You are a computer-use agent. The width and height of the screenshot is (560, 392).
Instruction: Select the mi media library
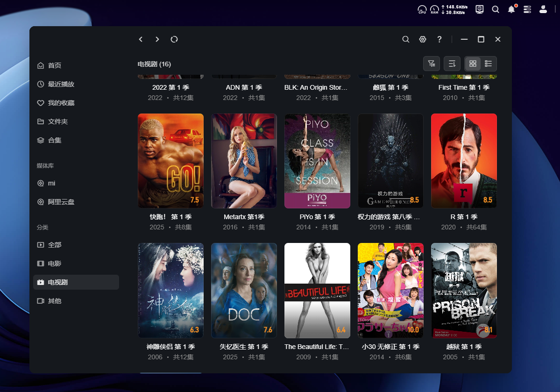click(x=76, y=183)
